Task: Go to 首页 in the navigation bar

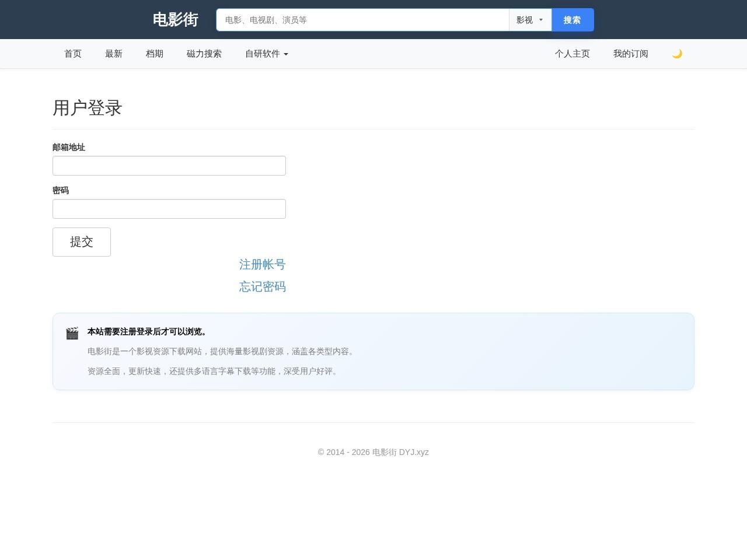Action: (73, 54)
